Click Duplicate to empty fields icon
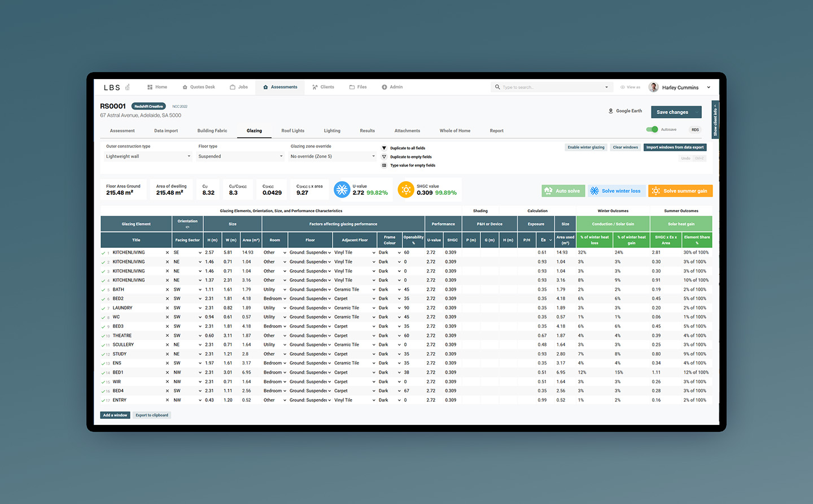The width and height of the screenshot is (813, 504). click(x=384, y=157)
